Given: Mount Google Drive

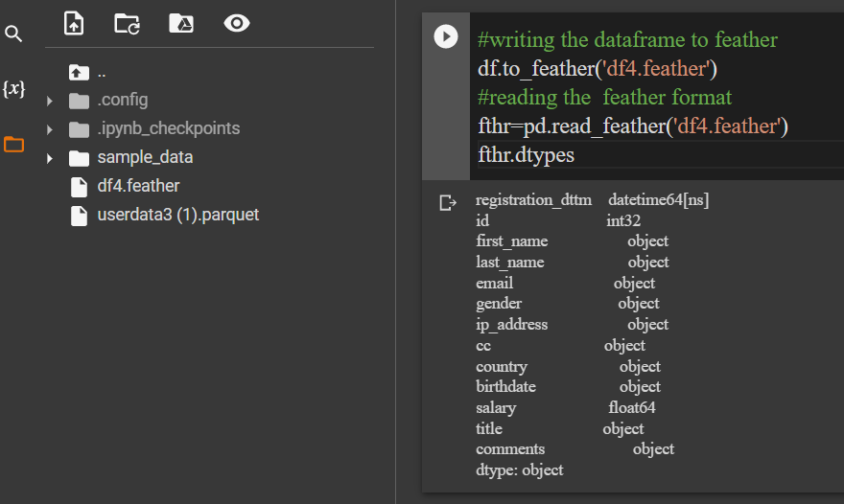Looking at the screenshot, I should pos(181,24).
